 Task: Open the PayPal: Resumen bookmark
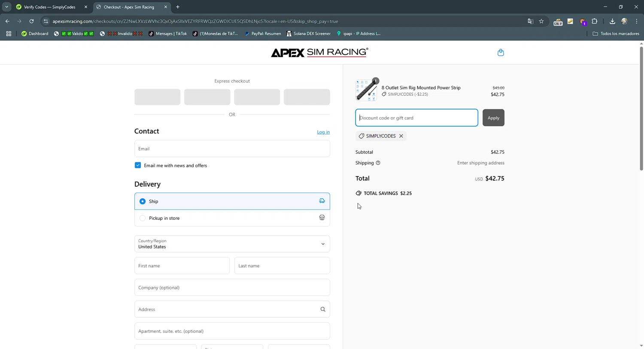pos(262,33)
